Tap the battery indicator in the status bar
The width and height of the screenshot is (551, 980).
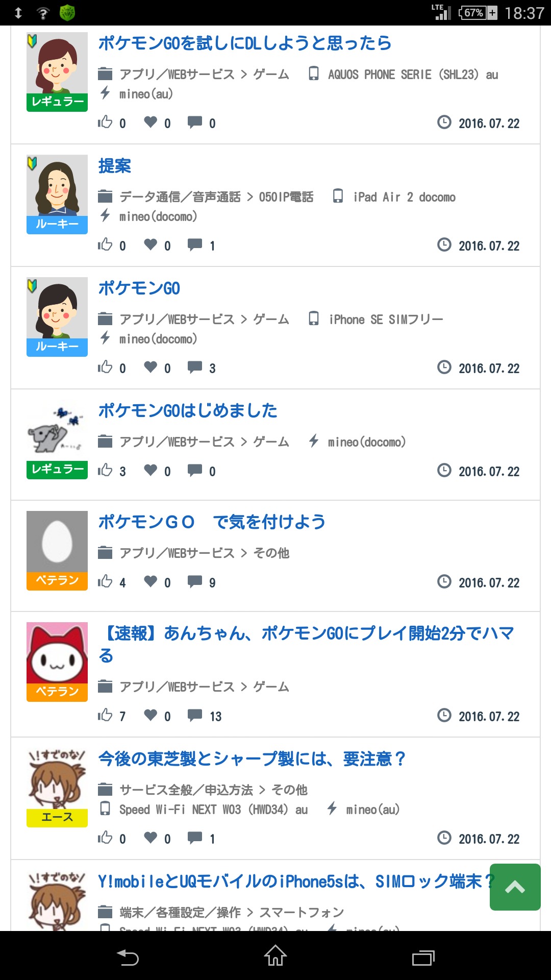[x=478, y=13]
